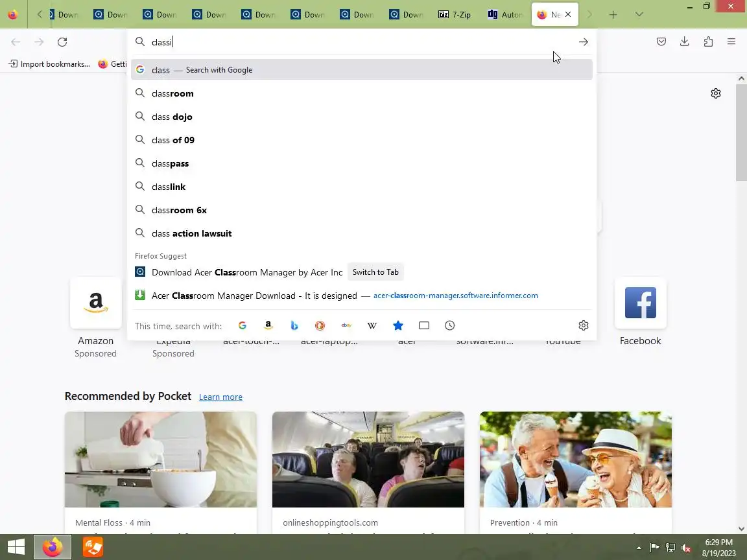
Task: Open the Prevention article card
Action: click(x=576, y=472)
